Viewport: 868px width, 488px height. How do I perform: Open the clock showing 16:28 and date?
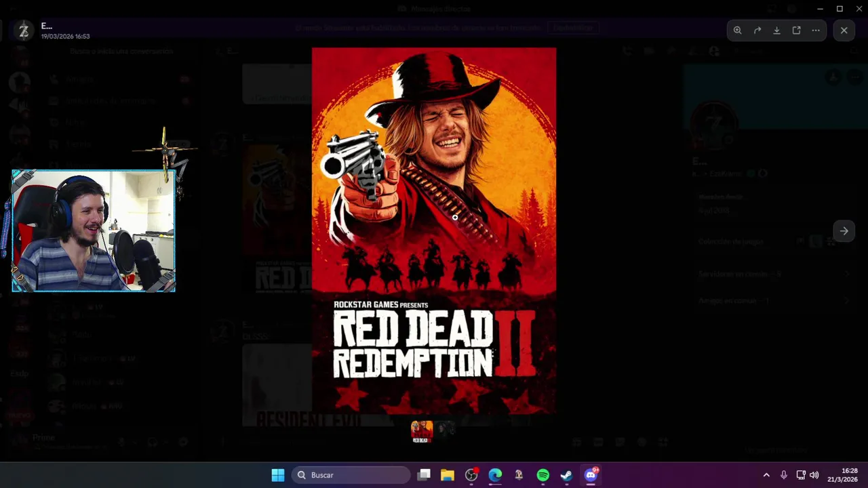tap(843, 475)
